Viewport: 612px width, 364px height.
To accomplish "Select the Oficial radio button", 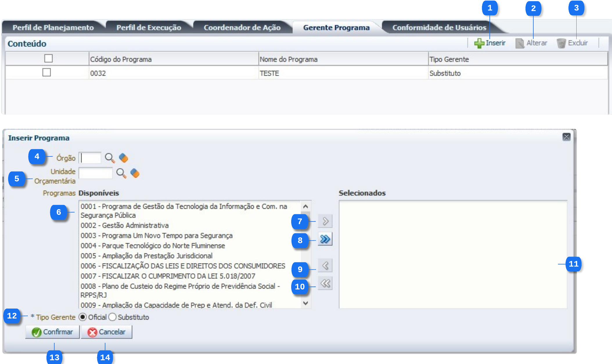I will tap(83, 317).
